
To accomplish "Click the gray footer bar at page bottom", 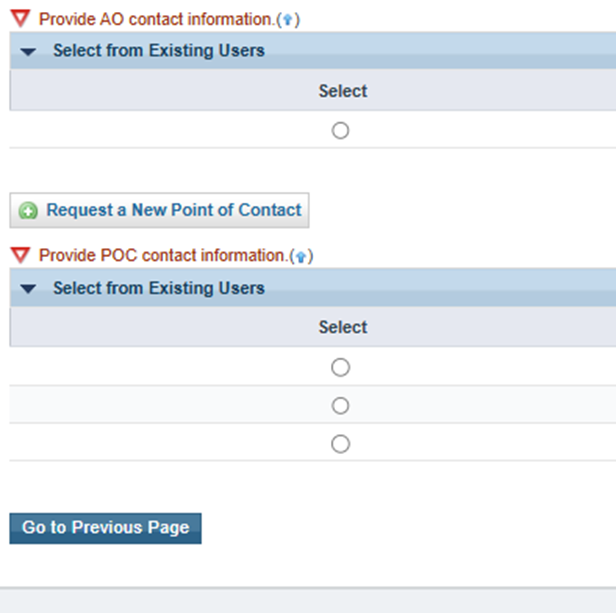I will point(308,600).
